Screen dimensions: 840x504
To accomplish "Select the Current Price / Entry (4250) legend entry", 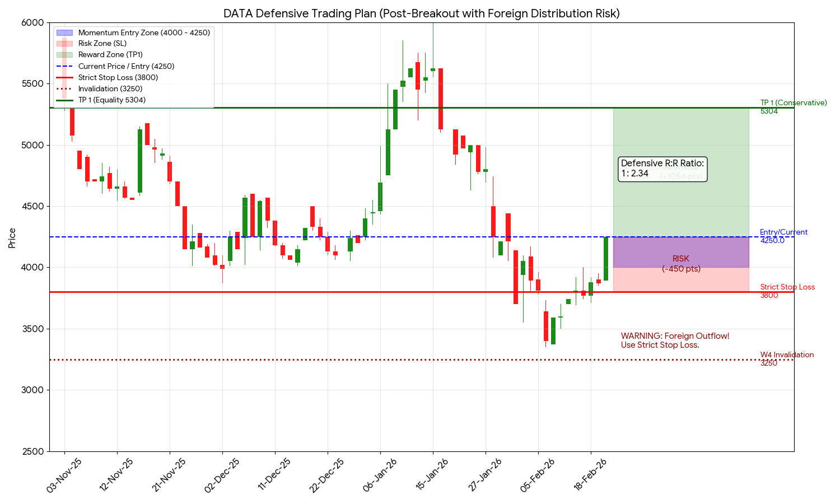I will (126, 66).
